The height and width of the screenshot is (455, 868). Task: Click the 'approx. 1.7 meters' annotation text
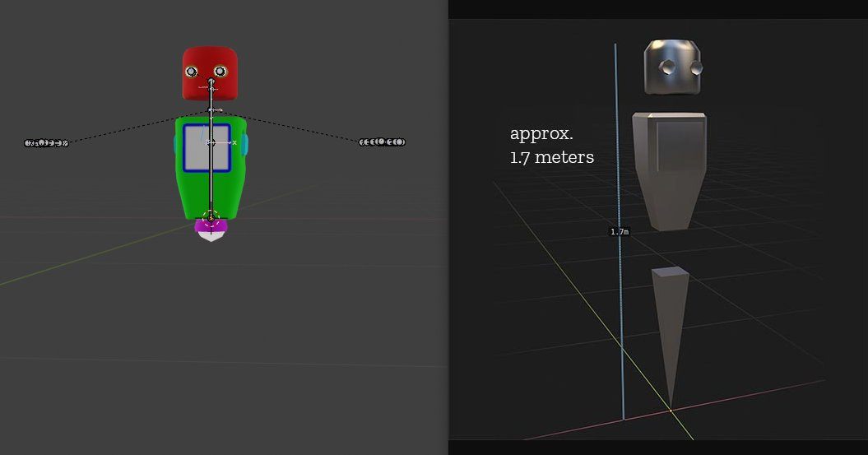coord(552,145)
